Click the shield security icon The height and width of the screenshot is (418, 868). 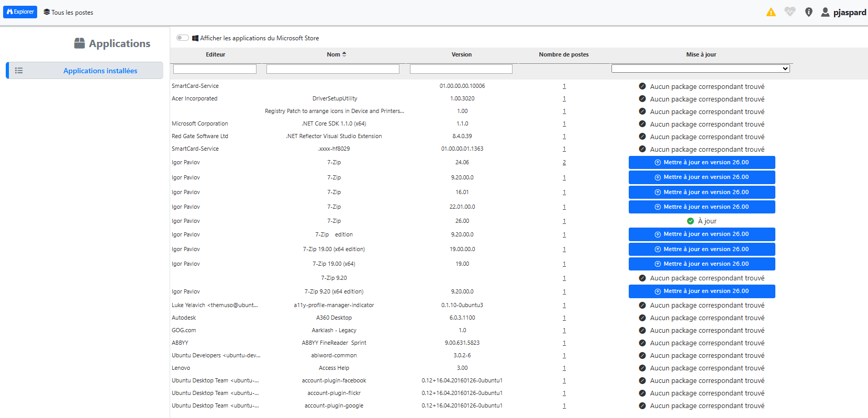(x=808, y=12)
